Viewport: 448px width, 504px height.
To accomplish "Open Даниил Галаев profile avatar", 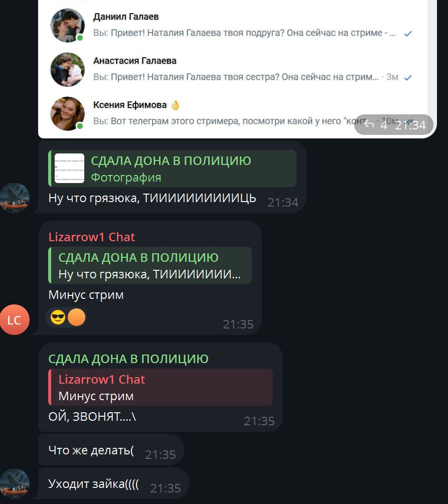I will click(68, 26).
